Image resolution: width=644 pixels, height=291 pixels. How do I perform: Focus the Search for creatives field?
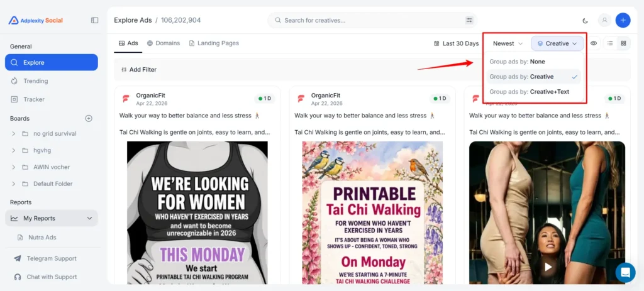tap(372, 20)
